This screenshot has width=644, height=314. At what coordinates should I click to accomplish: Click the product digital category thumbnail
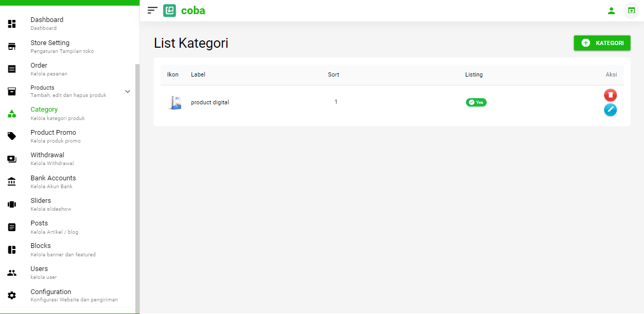(x=174, y=102)
